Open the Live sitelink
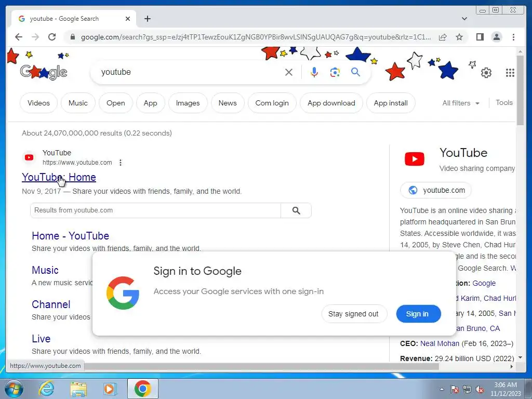This screenshot has width=532, height=399. coord(41,339)
